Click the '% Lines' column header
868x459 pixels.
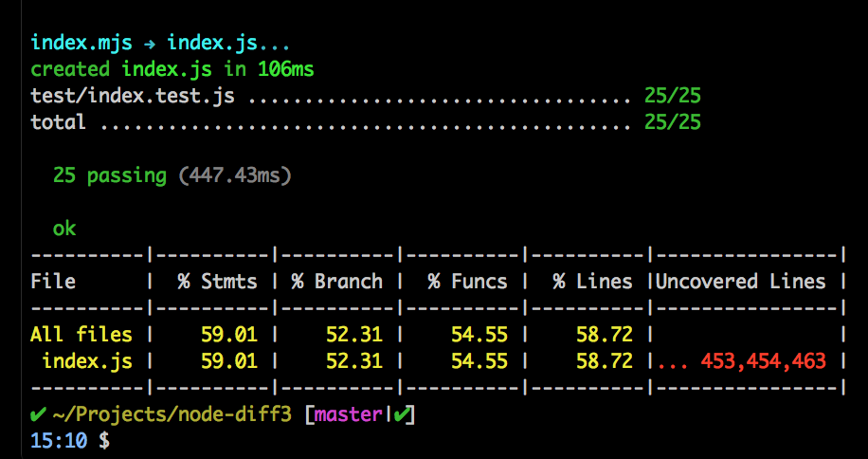point(592,282)
